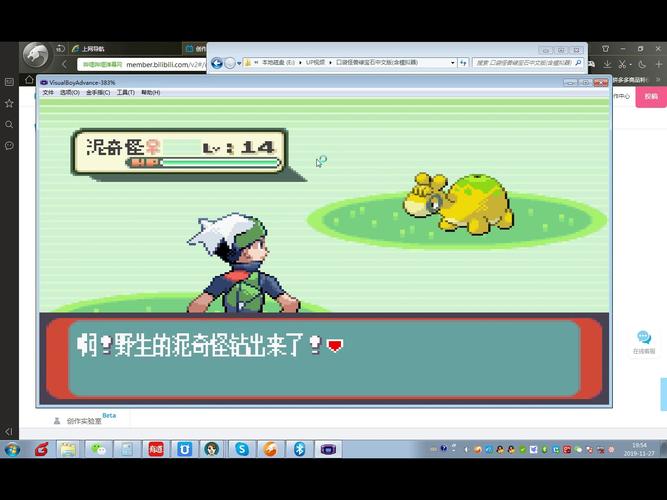
Task: Open WeChat from the taskbar
Action: 99,449
